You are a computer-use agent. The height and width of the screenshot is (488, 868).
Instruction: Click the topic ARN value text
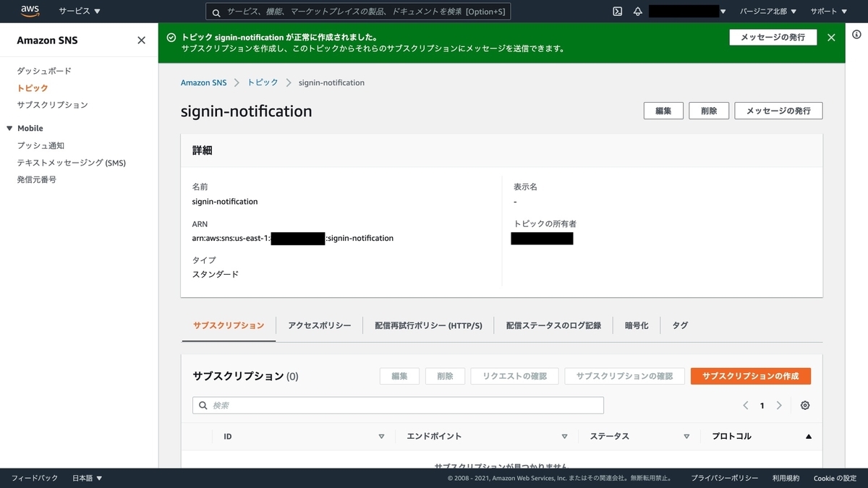click(x=293, y=238)
